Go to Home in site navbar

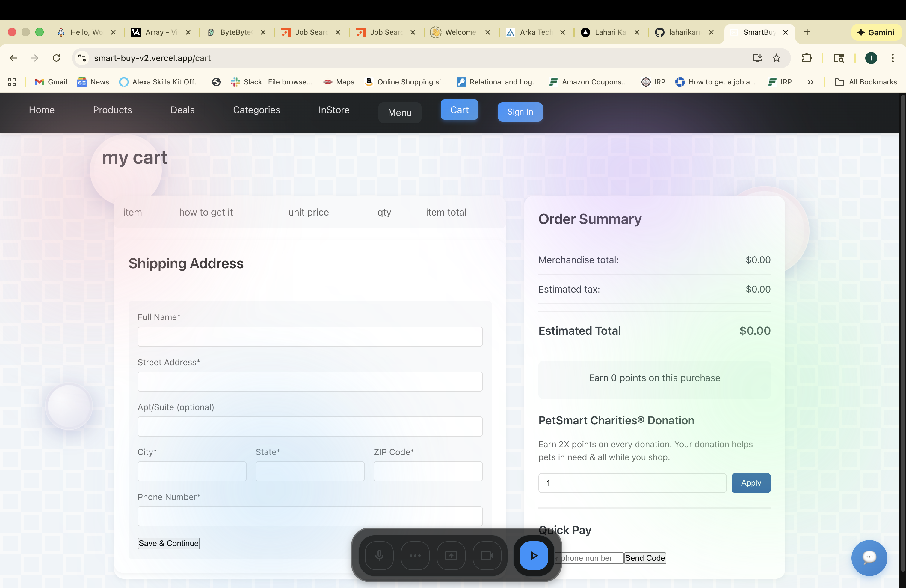click(41, 110)
